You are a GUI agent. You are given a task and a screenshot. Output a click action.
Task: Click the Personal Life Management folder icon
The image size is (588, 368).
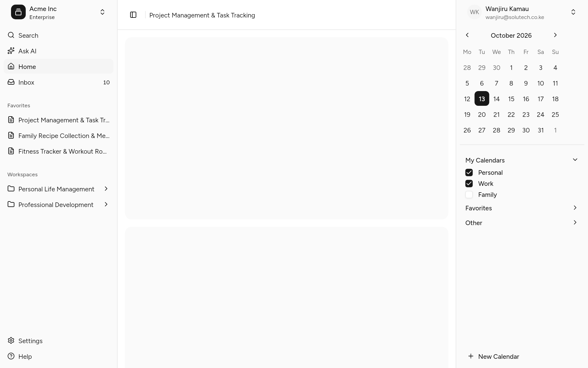point(11,189)
